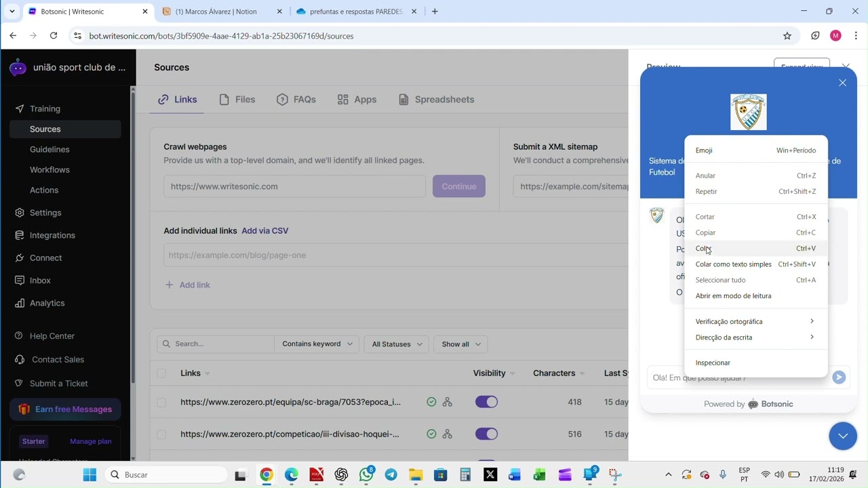Click the sitemap icon for sc-braga link
Screen dimensions: 868x488
coord(447,402)
